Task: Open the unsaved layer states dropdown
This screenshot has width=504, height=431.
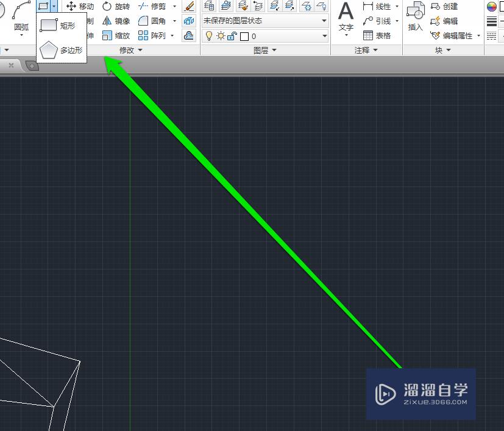Action: (325, 20)
